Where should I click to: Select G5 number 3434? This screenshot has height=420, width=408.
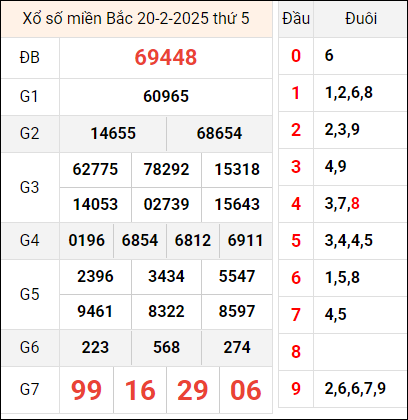[x=166, y=277]
